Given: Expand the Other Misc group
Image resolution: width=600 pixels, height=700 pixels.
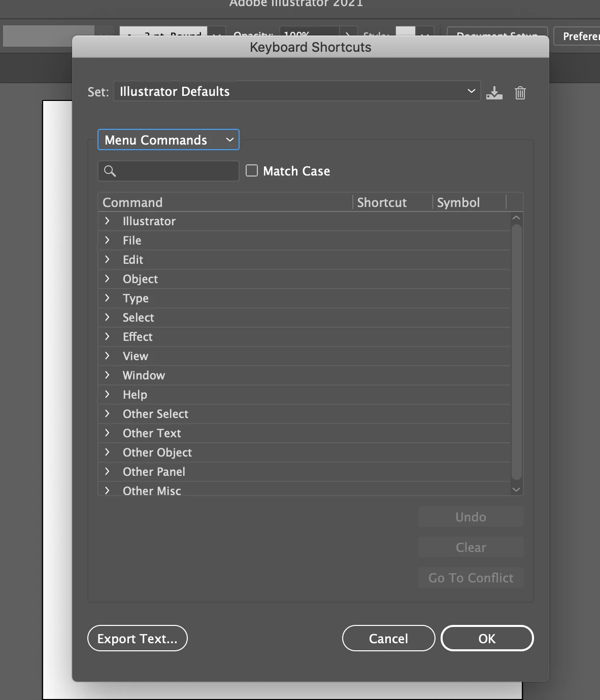Looking at the screenshot, I should pyautogui.click(x=107, y=491).
